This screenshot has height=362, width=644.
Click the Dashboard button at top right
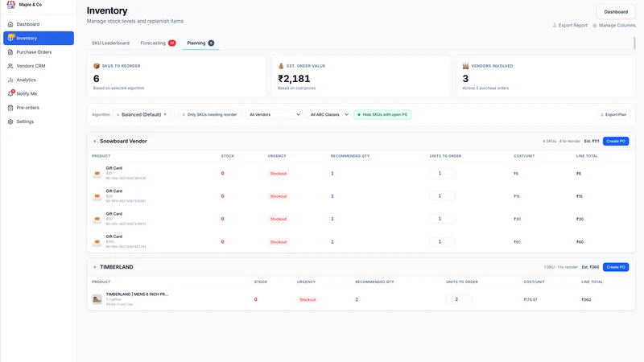(x=616, y=12)
